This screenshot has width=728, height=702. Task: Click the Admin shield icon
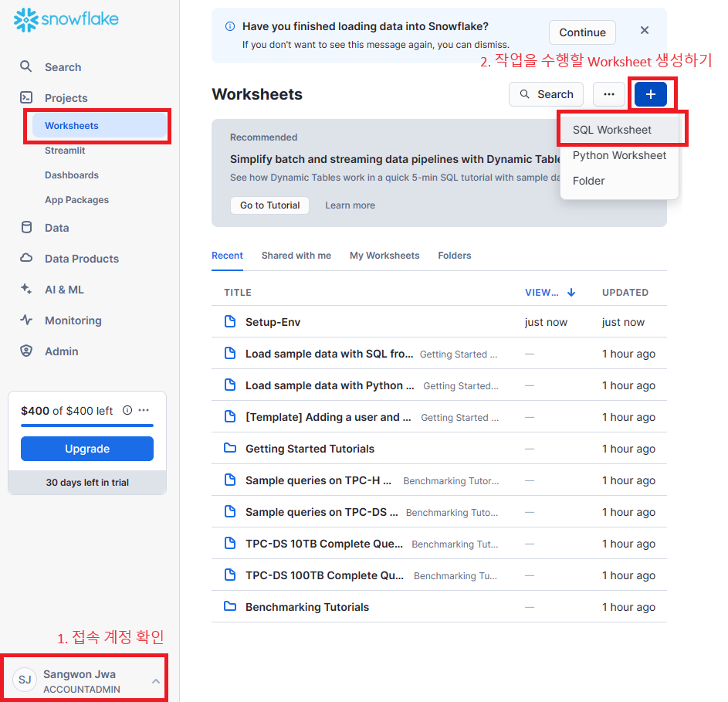tap(26, 351)
